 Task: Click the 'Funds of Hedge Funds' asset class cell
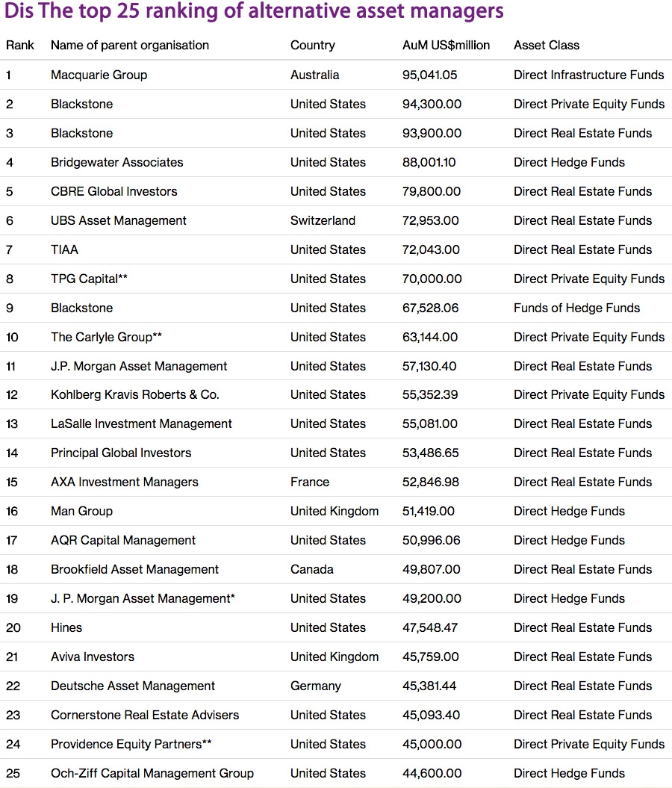point(576,308)
